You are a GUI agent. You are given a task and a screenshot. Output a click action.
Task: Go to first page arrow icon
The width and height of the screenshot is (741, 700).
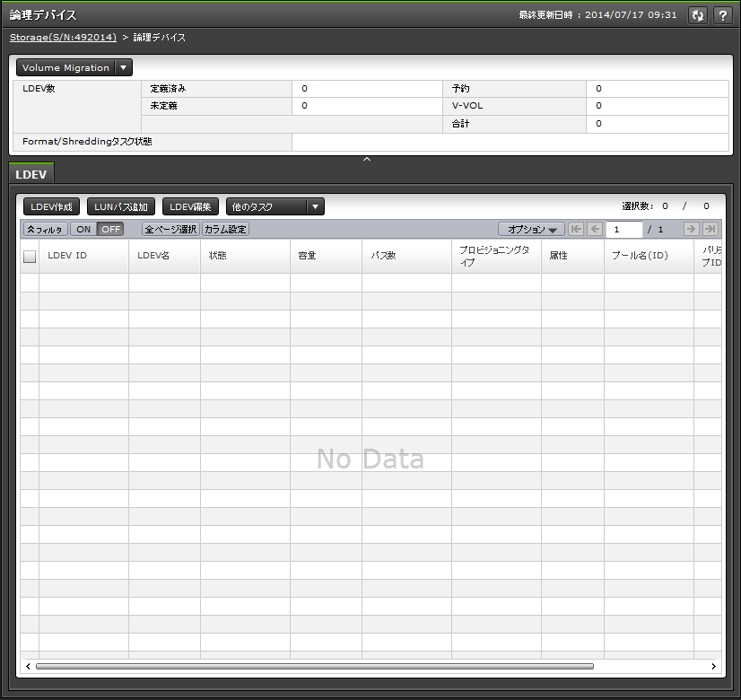(576, 229)
